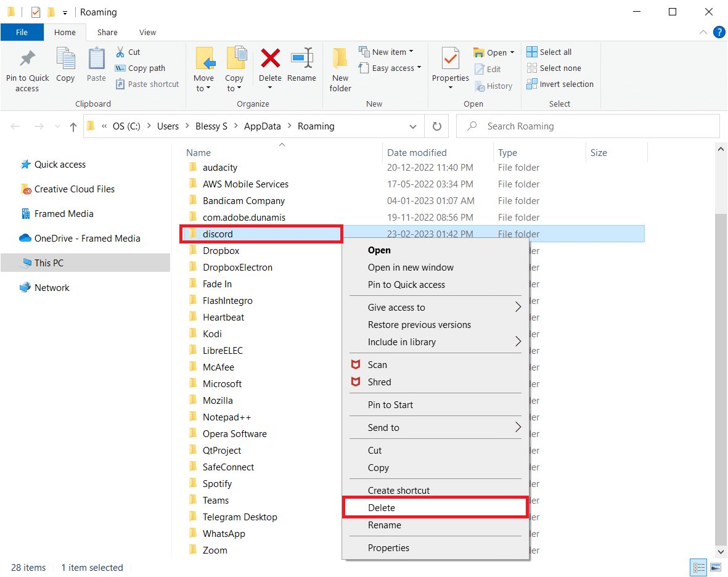This screenshot has height=577, width=728.
Task: Choose Delete in the context menu
Action: pos(435,508)
